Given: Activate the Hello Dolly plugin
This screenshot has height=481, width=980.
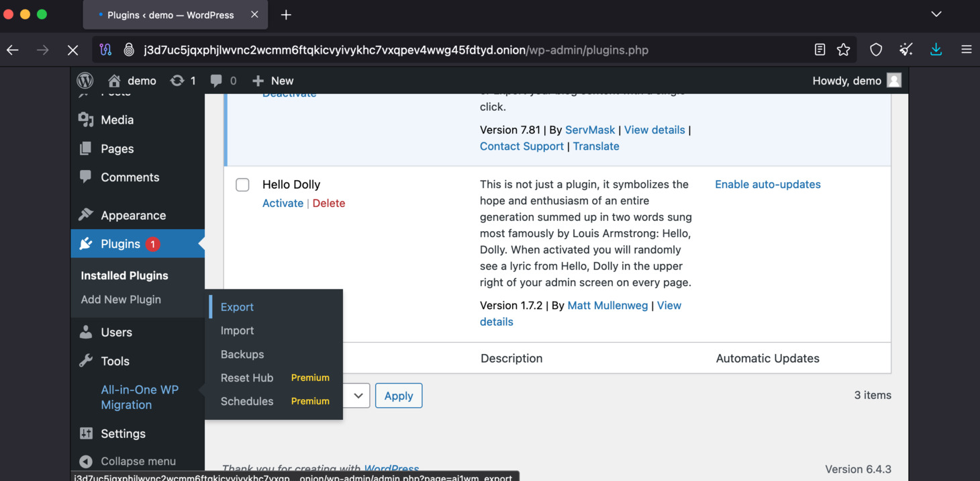Looking at the screenshot, I should 283,203.
